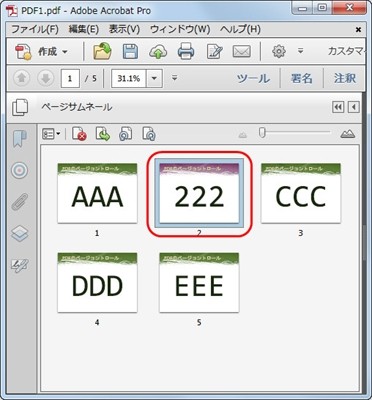This screenshot has height=400, width=372.
Task: Go to previous page with the up arrow
Action: pos(22,78)
